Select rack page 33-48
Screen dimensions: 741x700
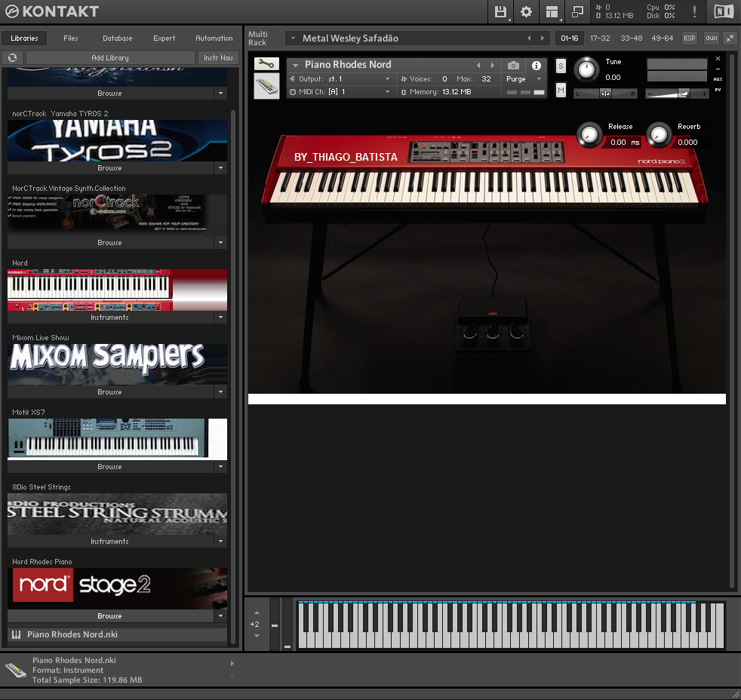tap(632, 38)
